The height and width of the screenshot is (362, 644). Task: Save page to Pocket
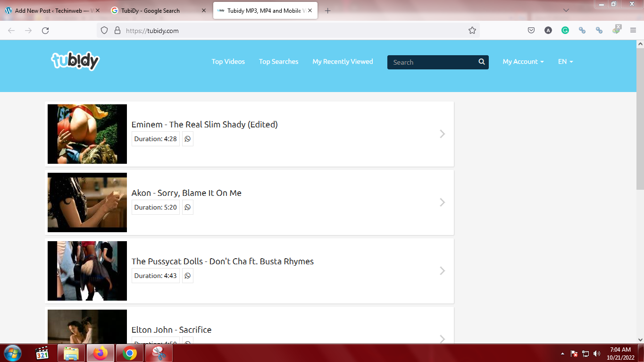(x=531, y=31)
